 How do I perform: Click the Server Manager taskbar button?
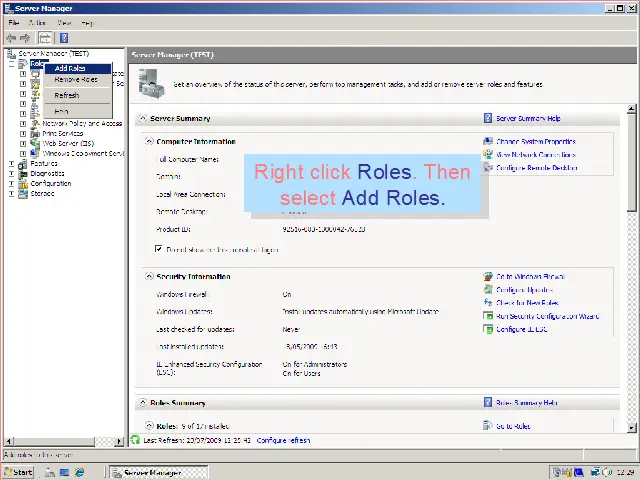coord(159,473)
